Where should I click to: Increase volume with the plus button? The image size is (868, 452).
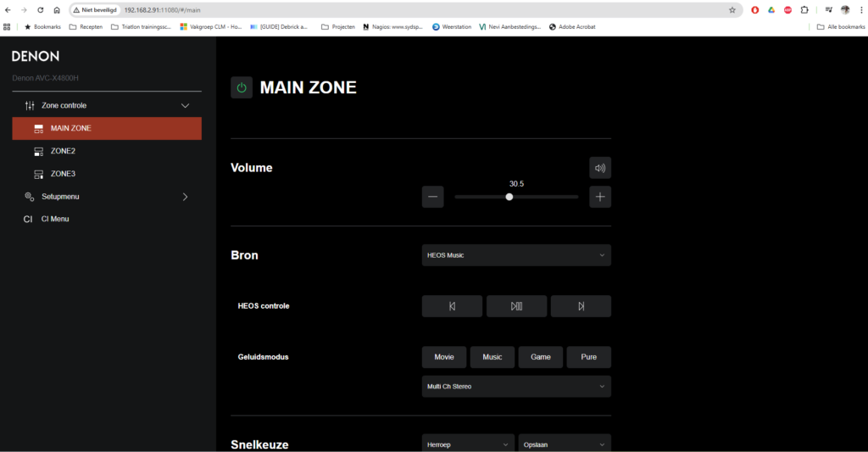(x=600, y=197)
